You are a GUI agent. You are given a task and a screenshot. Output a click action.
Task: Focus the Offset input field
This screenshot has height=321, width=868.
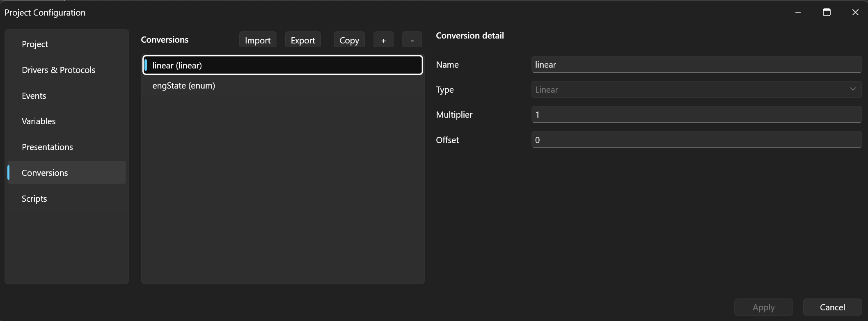click(696, 140)
